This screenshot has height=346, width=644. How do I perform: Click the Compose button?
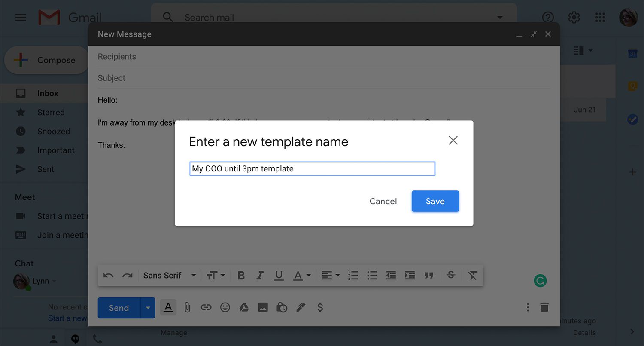click(46, 60)
